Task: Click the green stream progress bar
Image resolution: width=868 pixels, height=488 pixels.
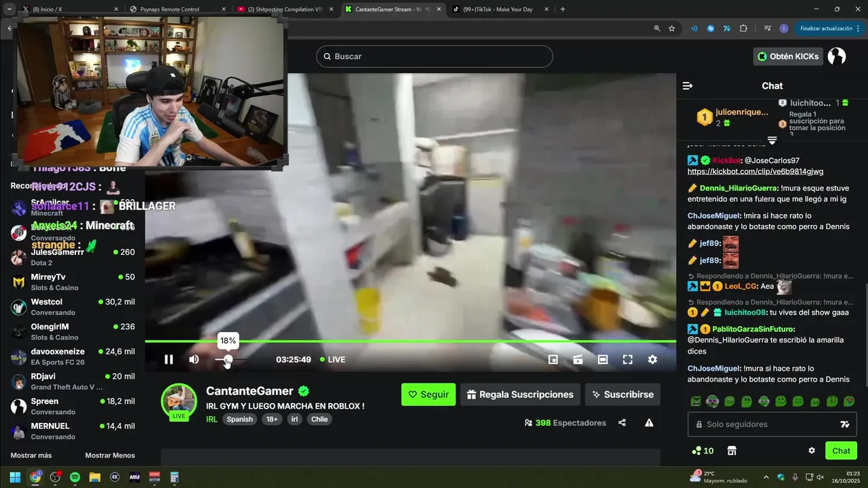Action: (410, 341)
